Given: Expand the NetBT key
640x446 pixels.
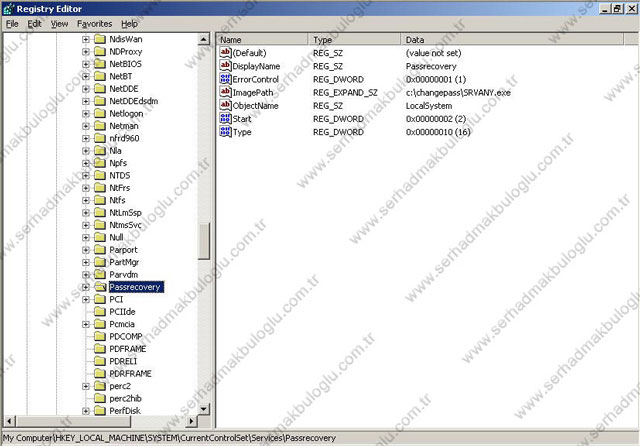Looking at the screenshot, I should (86, 76).
